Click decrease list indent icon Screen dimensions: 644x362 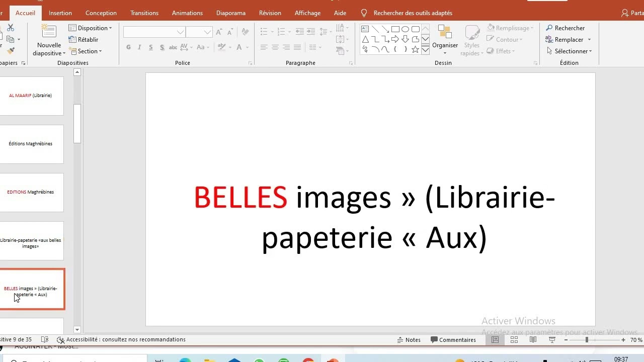tap(299, 32)
